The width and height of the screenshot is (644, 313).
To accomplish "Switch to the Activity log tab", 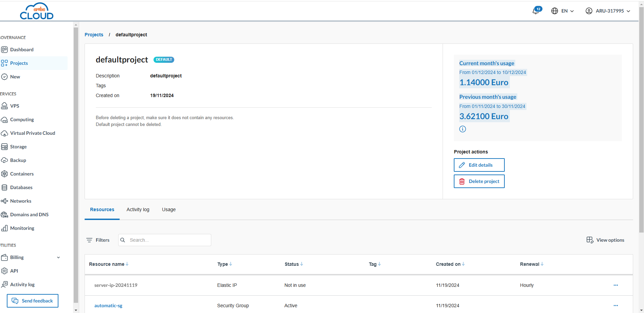I will point(138,209).
